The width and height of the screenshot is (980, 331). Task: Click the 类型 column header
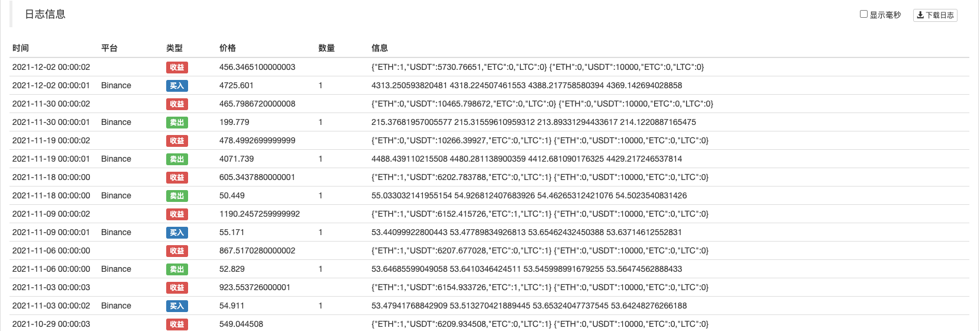click(174, 48)
